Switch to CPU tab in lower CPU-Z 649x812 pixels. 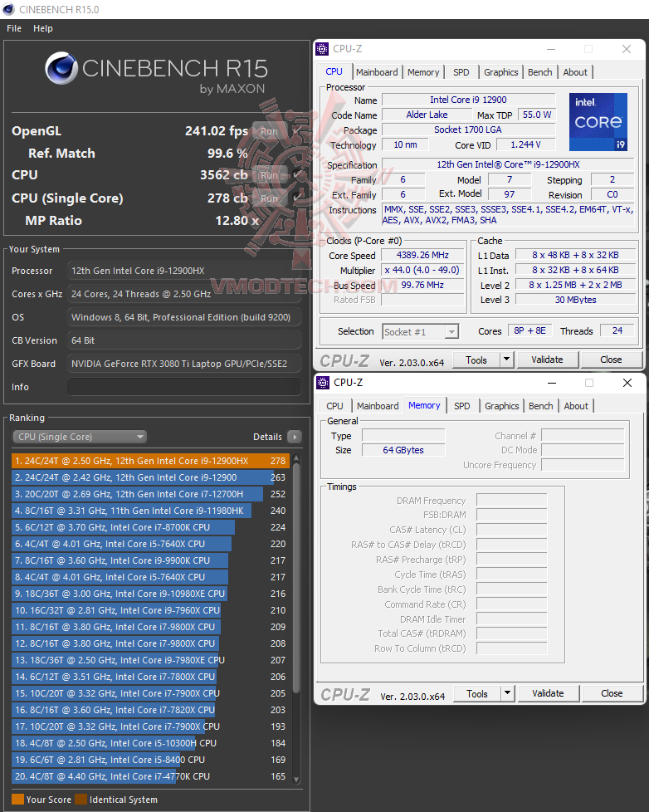coord(334,406)
